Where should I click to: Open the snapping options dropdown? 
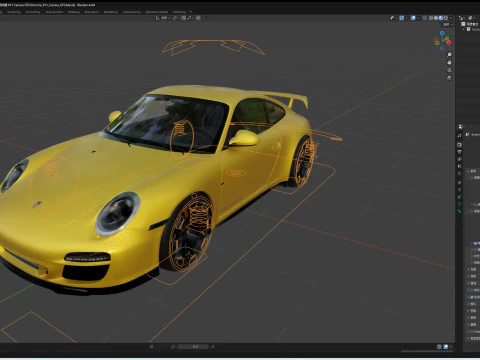[x=190, y=18]
